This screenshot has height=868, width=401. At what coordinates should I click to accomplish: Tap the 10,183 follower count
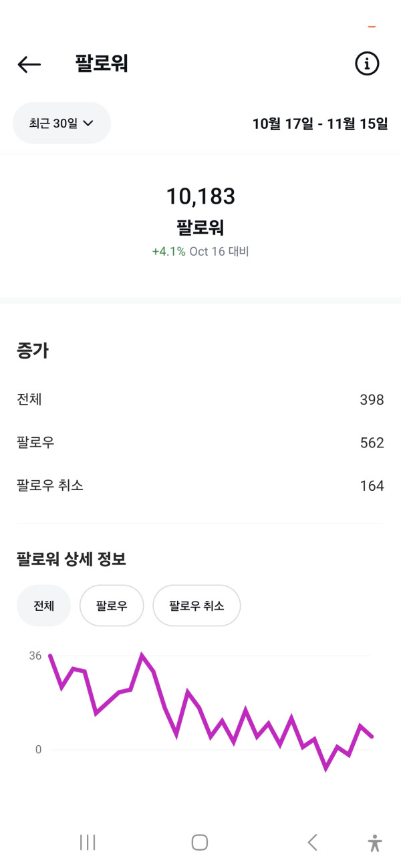(x=200, y=196)
